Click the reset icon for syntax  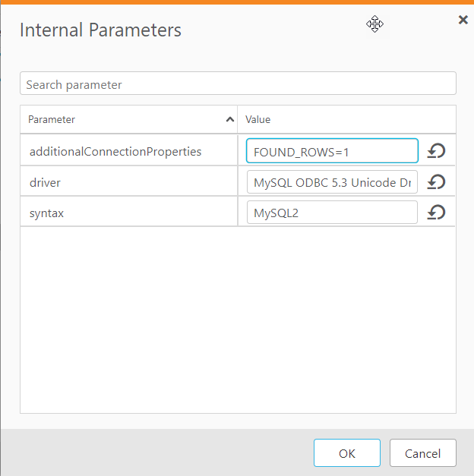[436, 213]
